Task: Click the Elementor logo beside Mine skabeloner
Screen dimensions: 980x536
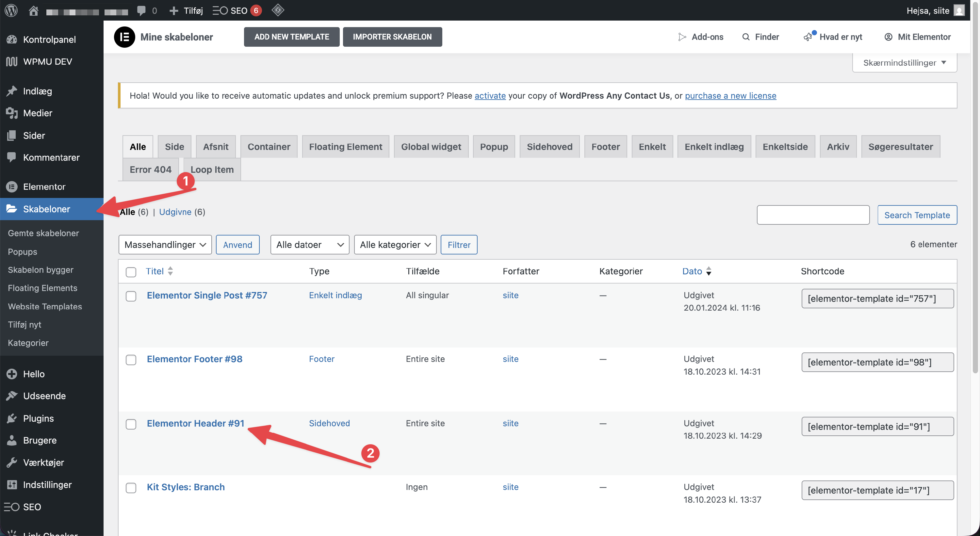Action: (x=124, y=37)
